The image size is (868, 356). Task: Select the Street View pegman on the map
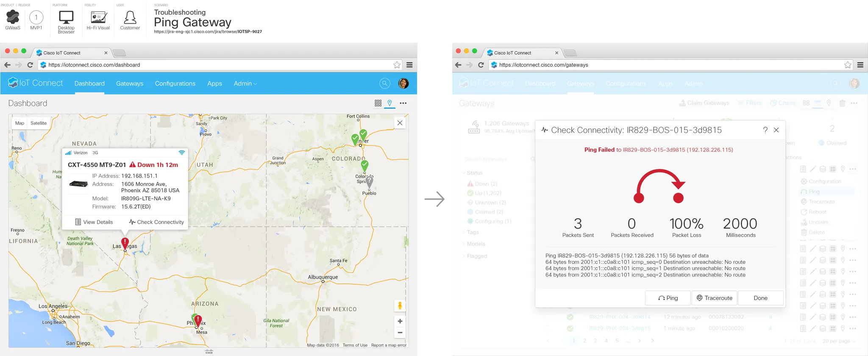[400, 306]
